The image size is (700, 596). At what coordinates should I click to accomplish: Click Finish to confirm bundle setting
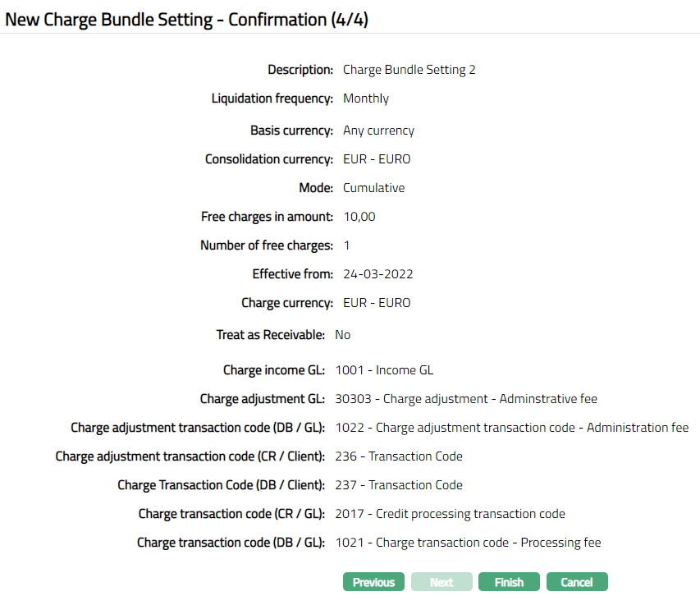509,582
